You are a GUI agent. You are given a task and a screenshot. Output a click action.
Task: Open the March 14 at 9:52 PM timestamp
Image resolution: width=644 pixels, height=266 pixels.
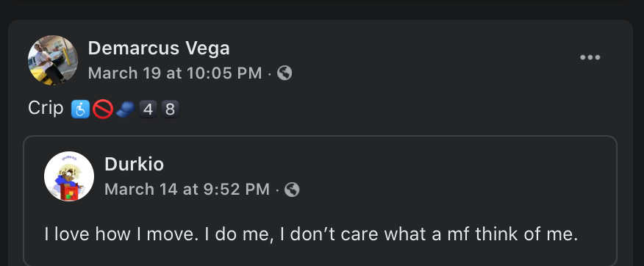tap(187, 190)
